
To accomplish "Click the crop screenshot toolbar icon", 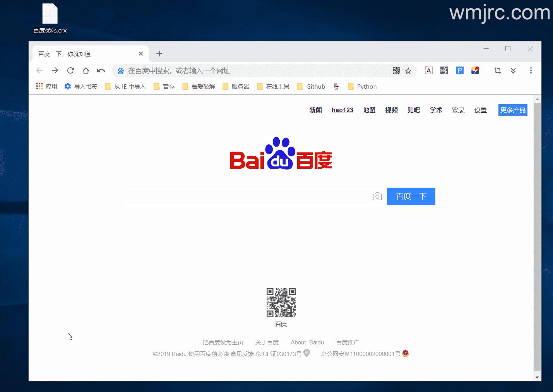I will [498, 70].
